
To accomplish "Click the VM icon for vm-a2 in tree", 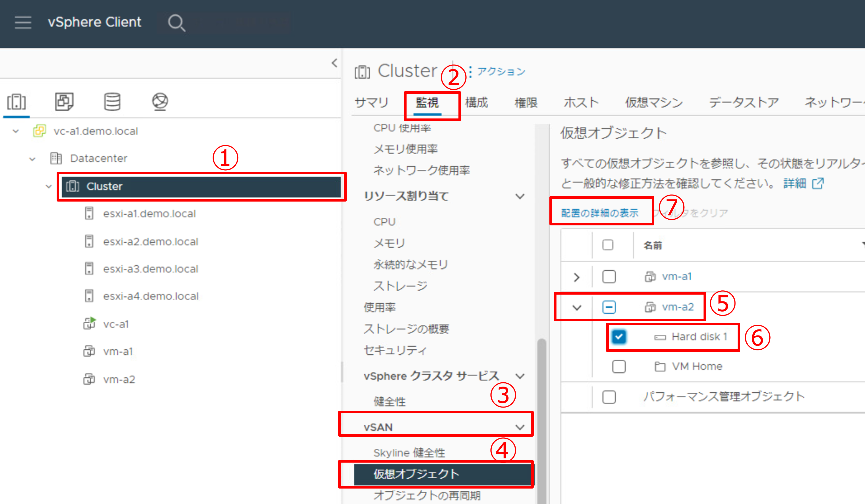I will coord(89,379).
